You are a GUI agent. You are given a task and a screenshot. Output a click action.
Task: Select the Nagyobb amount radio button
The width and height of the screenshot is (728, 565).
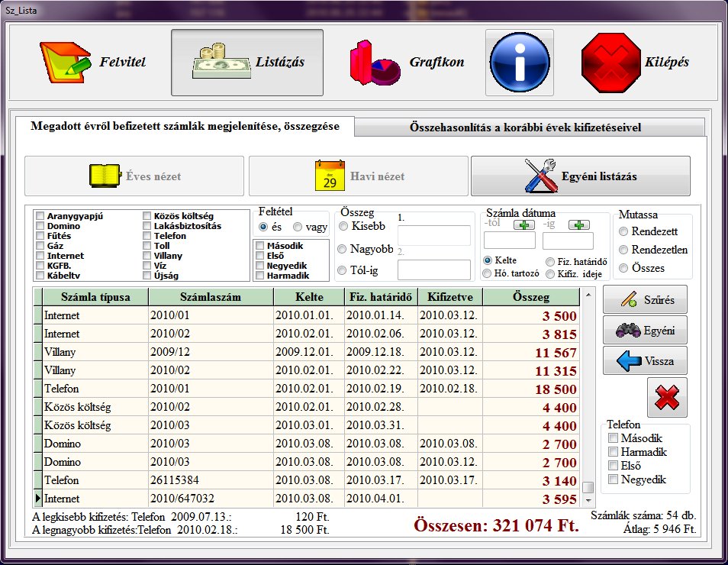point(343,248)
